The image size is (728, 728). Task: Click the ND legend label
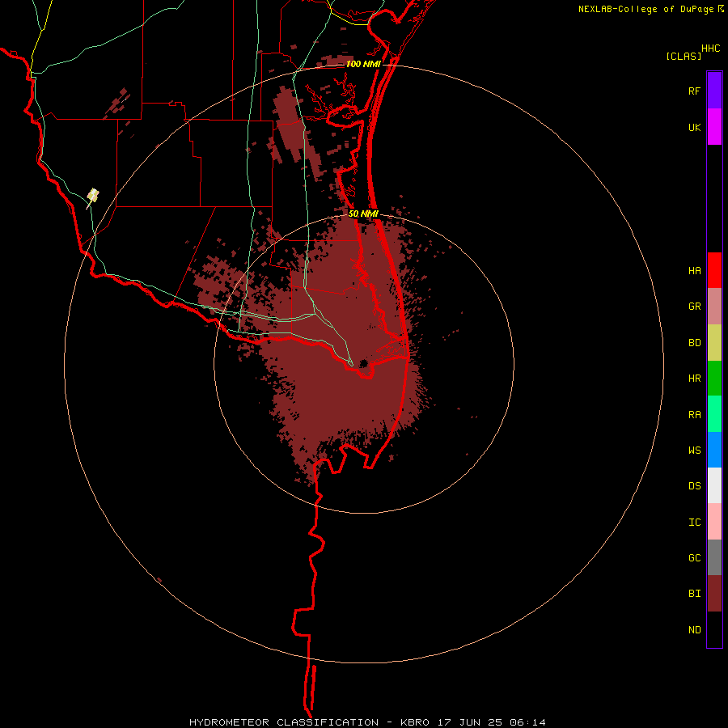point(694,630)
